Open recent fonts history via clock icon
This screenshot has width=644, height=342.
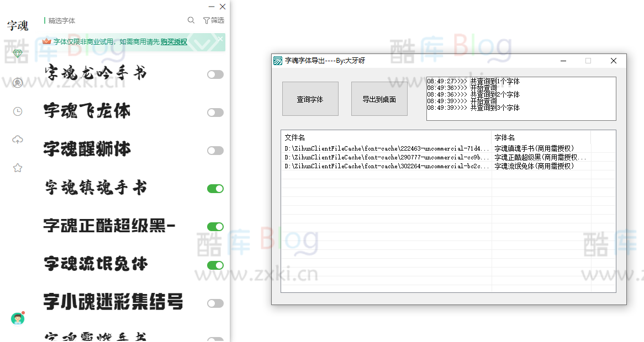click(x=18, y=111)
